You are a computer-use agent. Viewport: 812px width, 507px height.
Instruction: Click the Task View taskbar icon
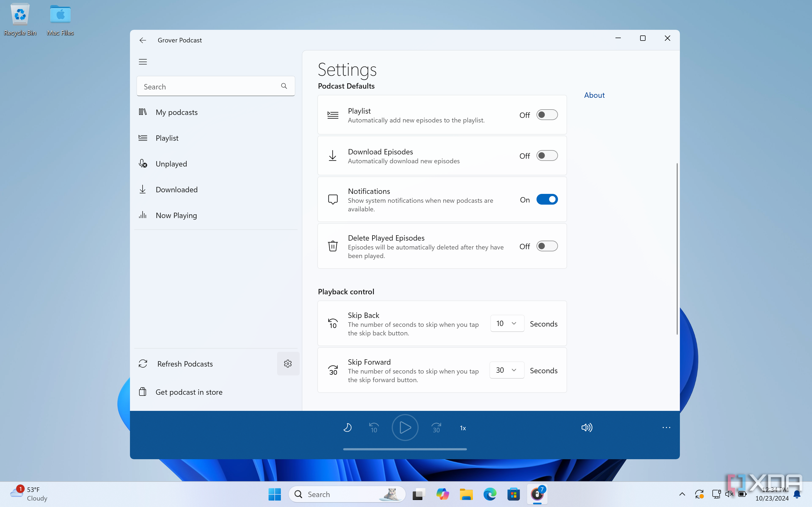pos(419,494)
